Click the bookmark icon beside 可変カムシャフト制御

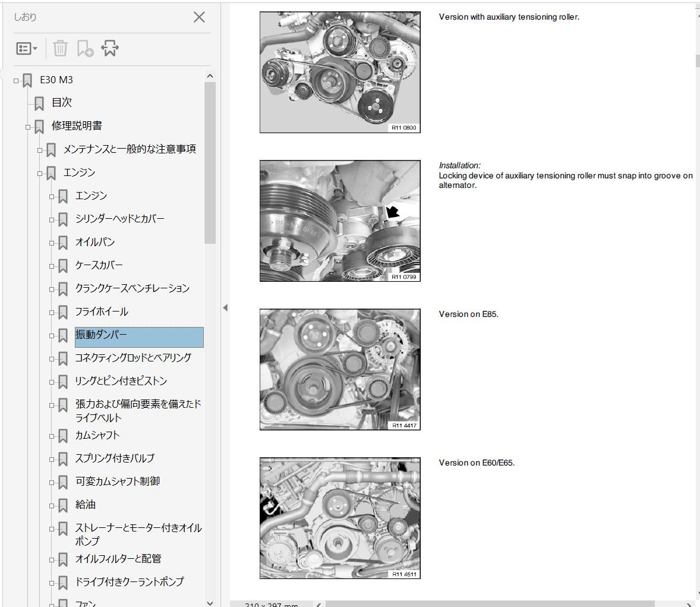tap(63, 482)
